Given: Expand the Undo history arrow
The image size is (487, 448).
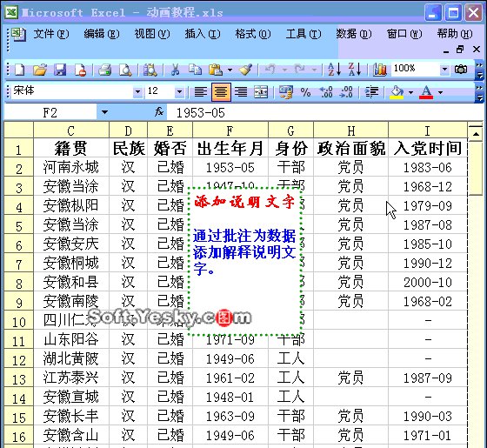Looking at the screenshot, I should (284, 70).
